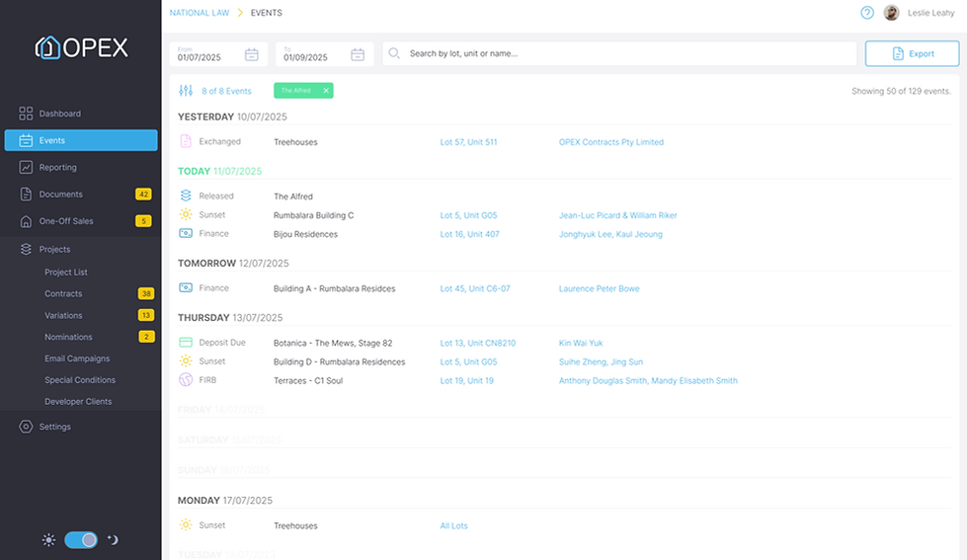
Task: Open Leslie Leahy user name menu
Action: coord(930,12)
